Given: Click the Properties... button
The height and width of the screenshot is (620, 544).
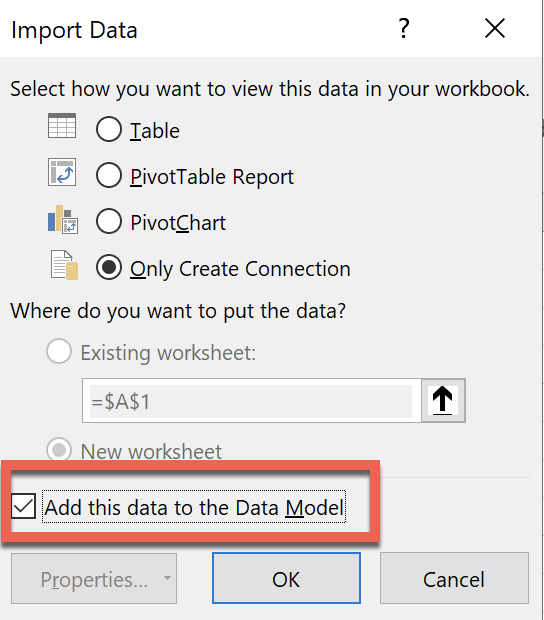Looking at the screenshot, I should [x=94, y=578].
